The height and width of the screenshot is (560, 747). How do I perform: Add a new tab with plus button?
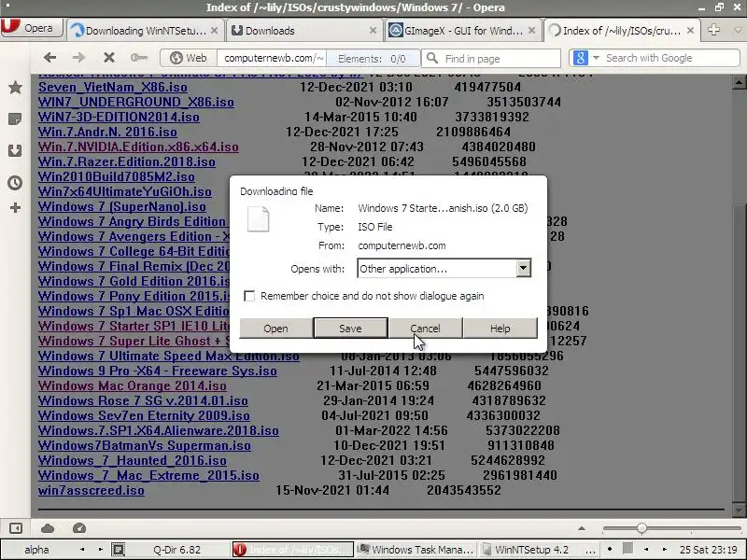pyautogui.click(x=713, y=30)
